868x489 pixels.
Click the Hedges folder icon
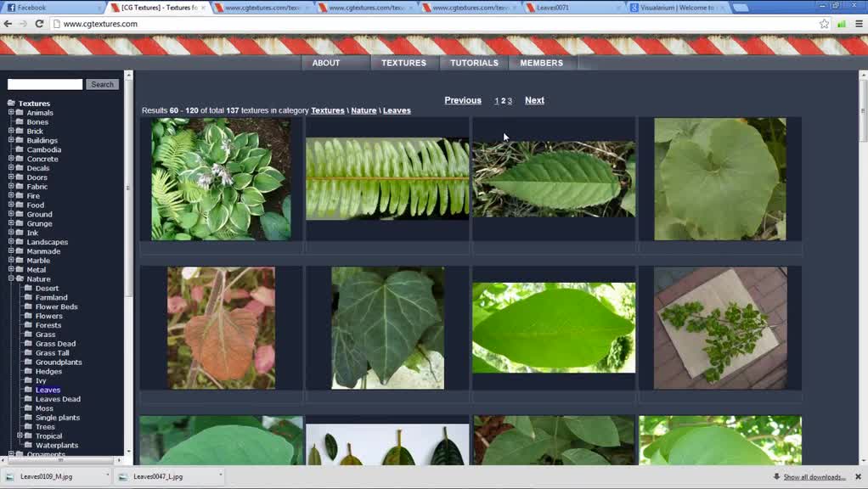pos(28,371)
